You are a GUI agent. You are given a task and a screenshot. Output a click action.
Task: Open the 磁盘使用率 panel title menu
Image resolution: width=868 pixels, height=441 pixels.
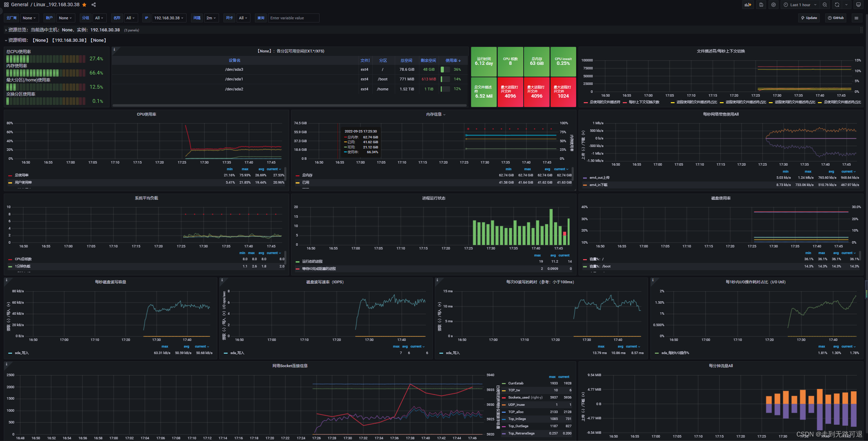(721, 198)
